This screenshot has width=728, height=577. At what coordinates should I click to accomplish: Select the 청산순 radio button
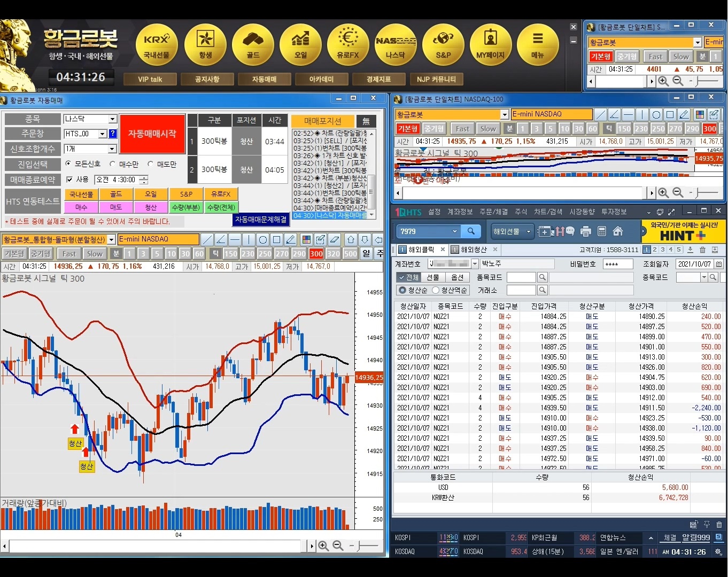coord(402,290)
